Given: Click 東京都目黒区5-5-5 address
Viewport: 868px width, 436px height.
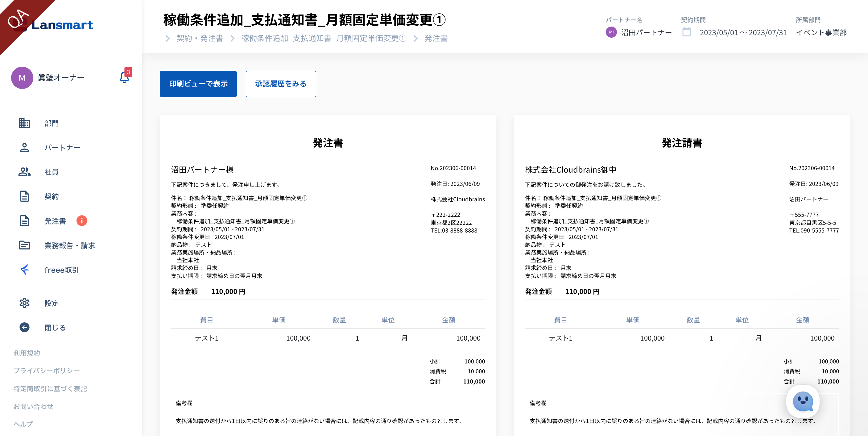Looking at the screenshot, I should pos(812,223).
